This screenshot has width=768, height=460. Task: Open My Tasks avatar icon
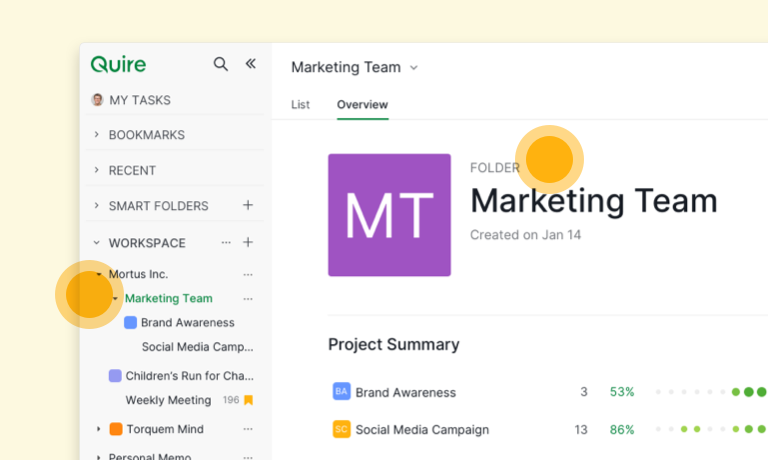tap(97, 100)
